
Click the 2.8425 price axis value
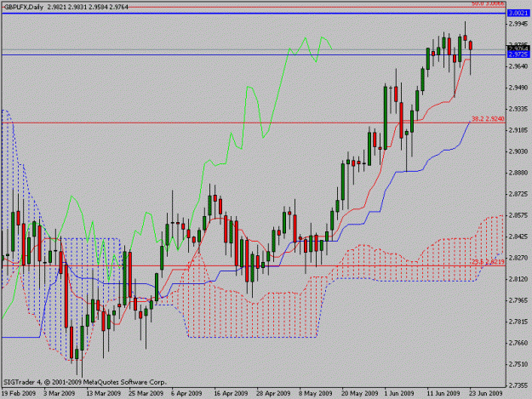pyautogui.click(x=518, y=237)
